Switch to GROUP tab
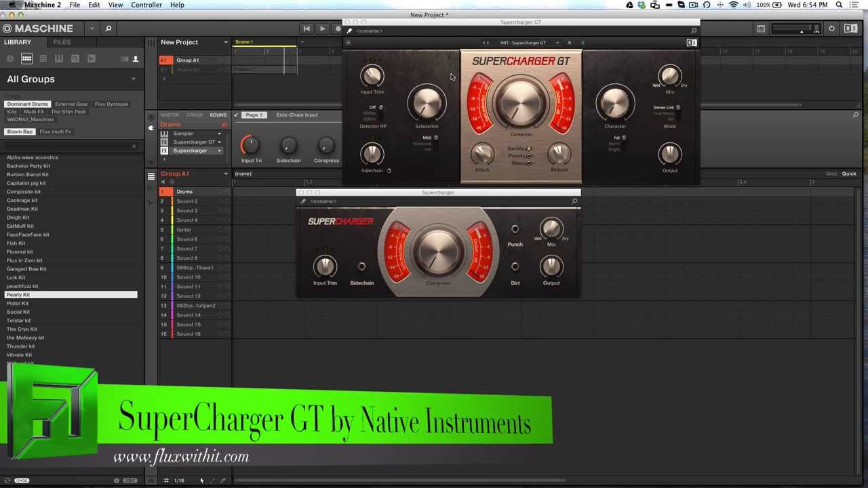 [x=195, y=115]
